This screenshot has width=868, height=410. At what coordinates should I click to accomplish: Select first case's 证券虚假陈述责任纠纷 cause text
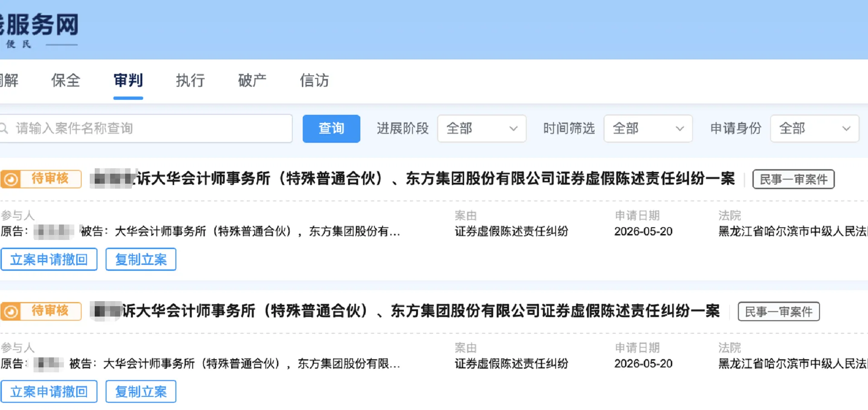pyautogui.click(x=511, y=231)
